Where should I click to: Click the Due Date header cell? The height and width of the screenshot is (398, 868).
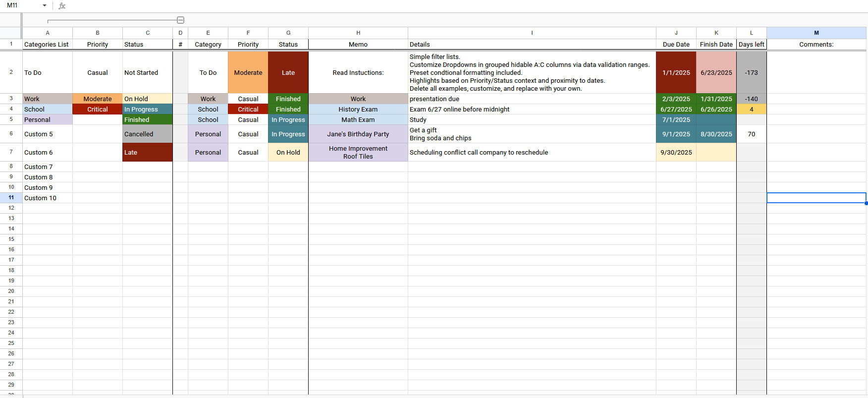pos(676,44)
